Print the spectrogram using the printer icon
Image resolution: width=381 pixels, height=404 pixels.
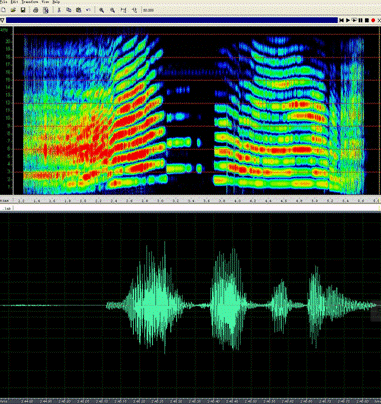36,10
